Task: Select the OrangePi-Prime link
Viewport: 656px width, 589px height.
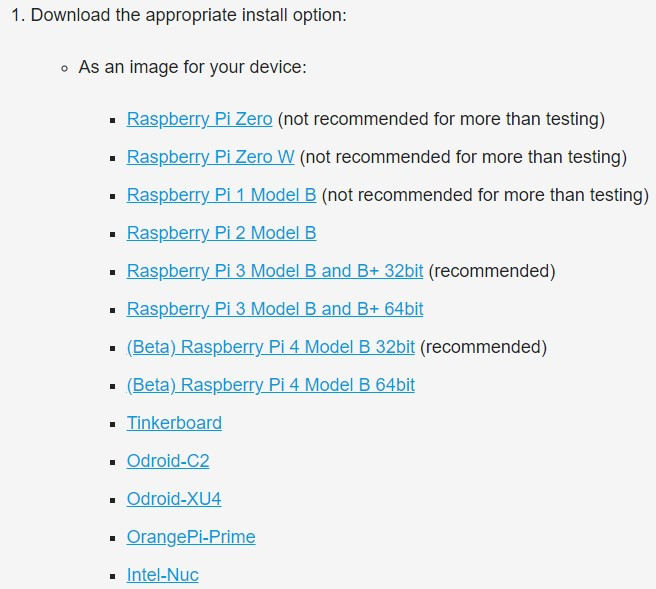Action: (x=191, y=537)
